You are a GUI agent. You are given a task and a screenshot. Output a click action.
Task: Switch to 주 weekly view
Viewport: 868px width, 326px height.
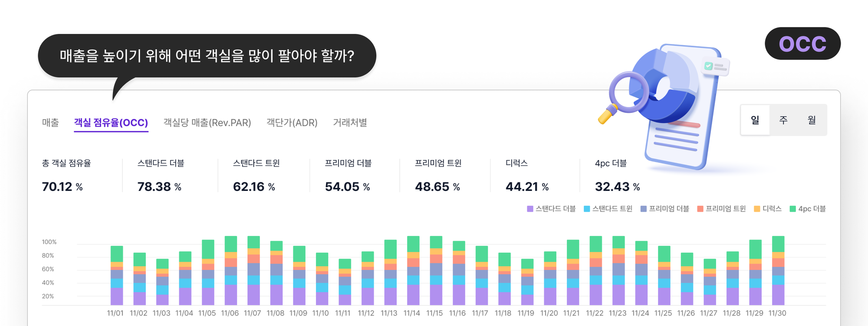(783, 120)
